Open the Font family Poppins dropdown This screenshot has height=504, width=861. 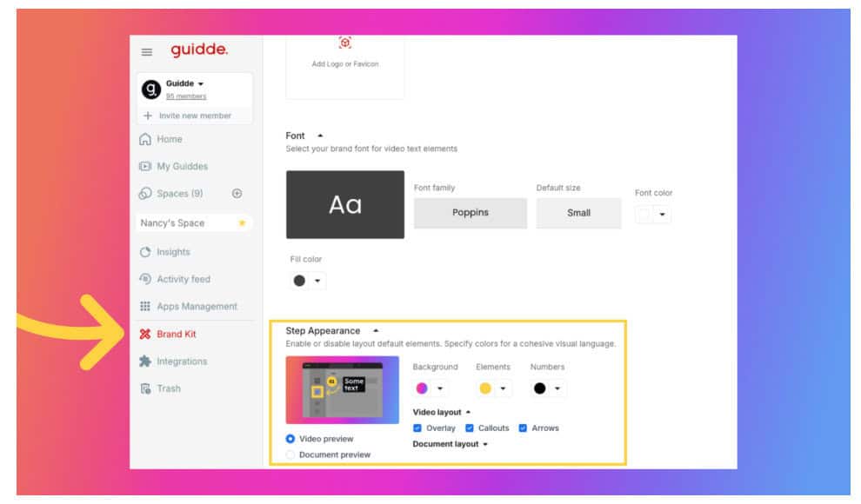[x=471, y=213]
